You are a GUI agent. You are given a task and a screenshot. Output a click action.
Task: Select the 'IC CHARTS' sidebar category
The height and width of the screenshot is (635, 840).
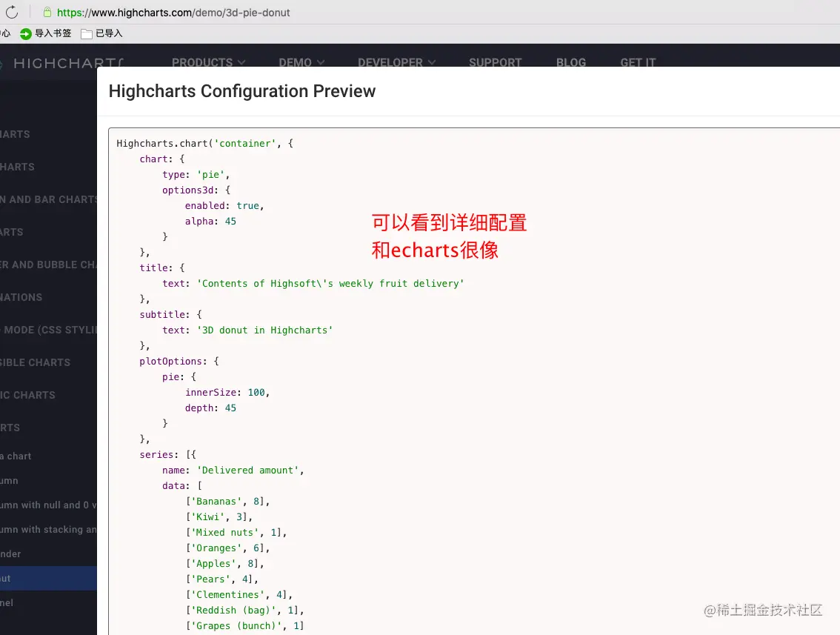28,396
